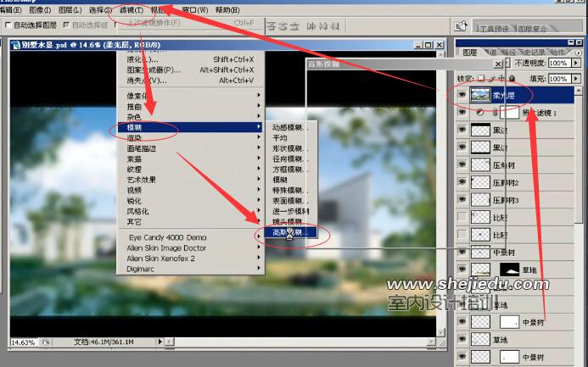Select 镜头模糊 in the blur submenu
588x367 pixels.
pyautogui.click(x=291, y=222)
